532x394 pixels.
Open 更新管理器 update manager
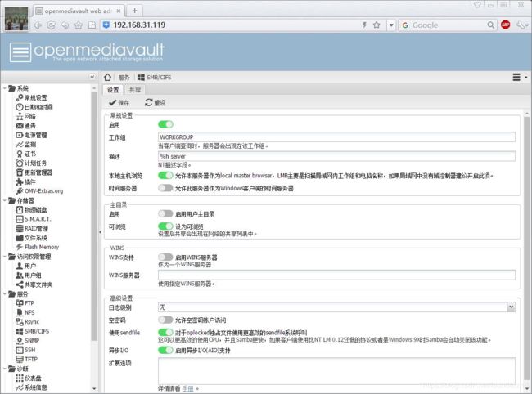[x=34, y=172]
